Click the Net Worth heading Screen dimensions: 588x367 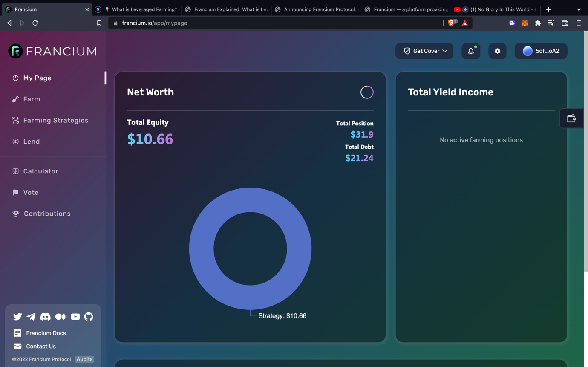coord(150,92)
